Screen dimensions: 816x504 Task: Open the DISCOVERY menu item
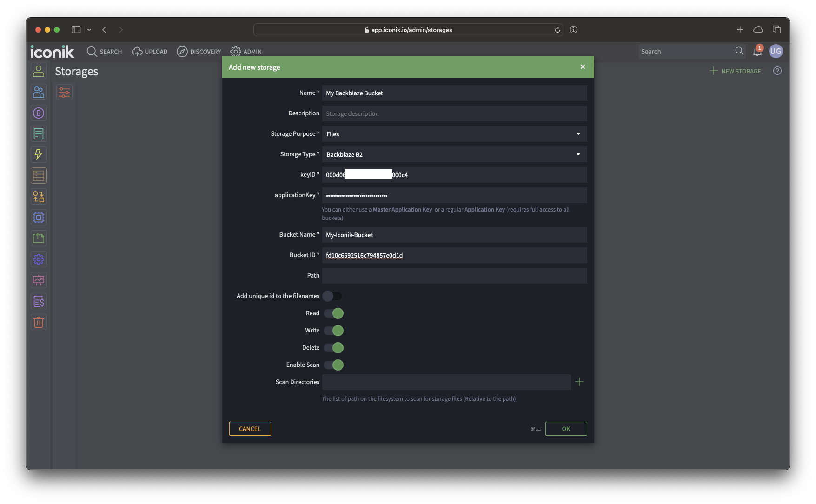click(x=199, y=52)
